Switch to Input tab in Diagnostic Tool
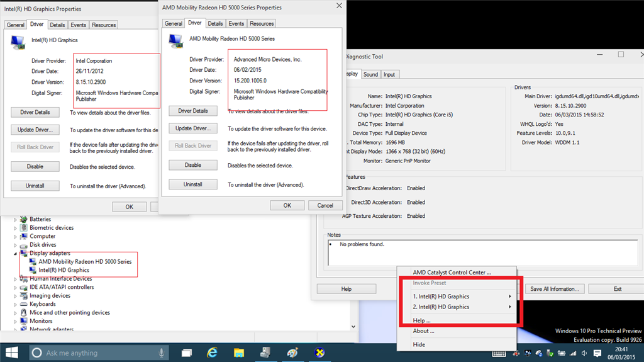Viewport: 644px width, 362px height. 389,74
